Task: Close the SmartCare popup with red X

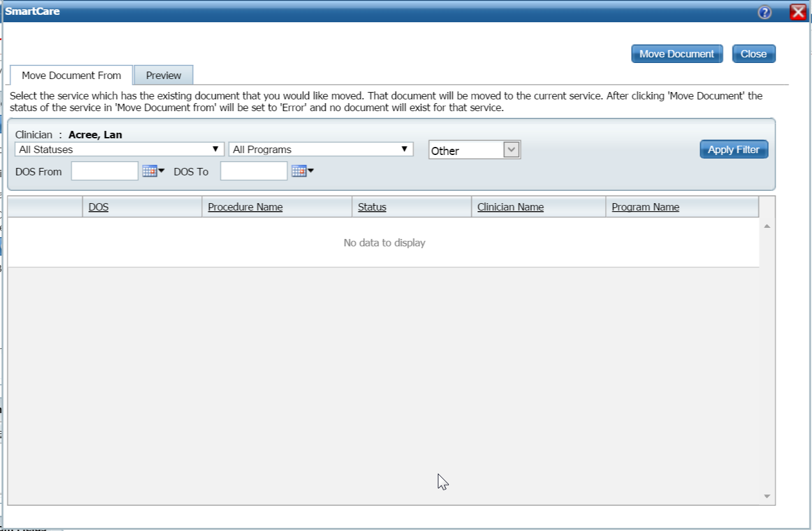Action: coord(798,12)
